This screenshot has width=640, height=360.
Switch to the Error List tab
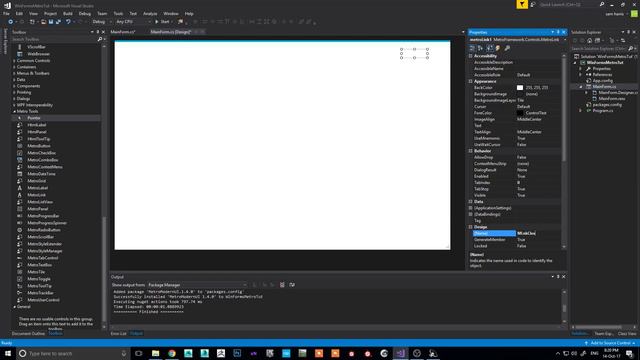(x=118, y=333)
